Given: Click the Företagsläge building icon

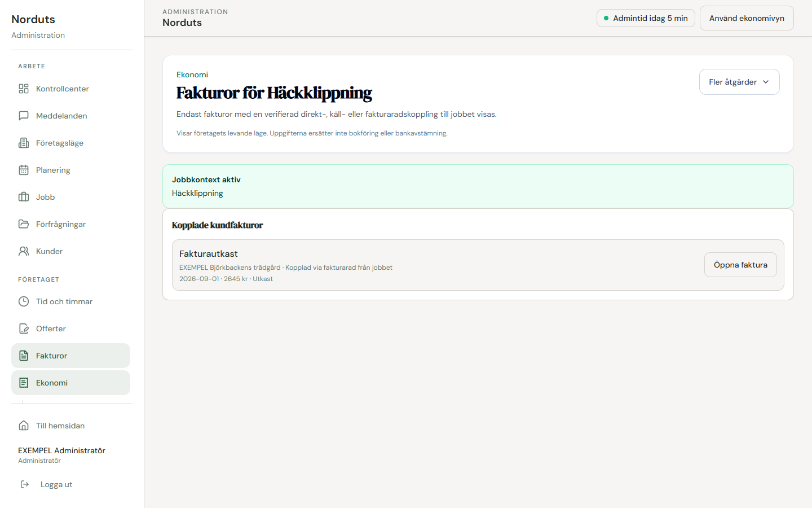Looking at the screenshot, I should 24,143.
